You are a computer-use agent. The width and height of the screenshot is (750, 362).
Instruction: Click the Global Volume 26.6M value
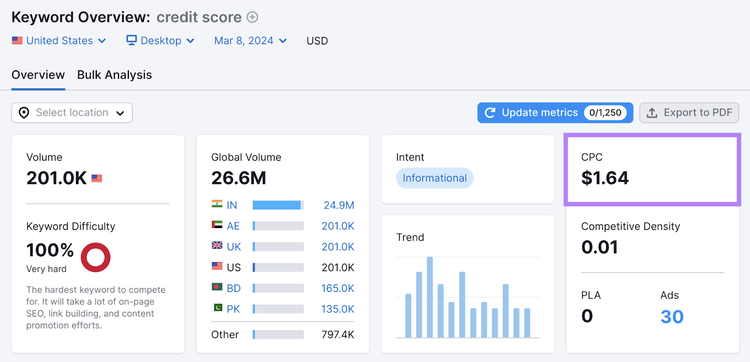coord(239,178)
